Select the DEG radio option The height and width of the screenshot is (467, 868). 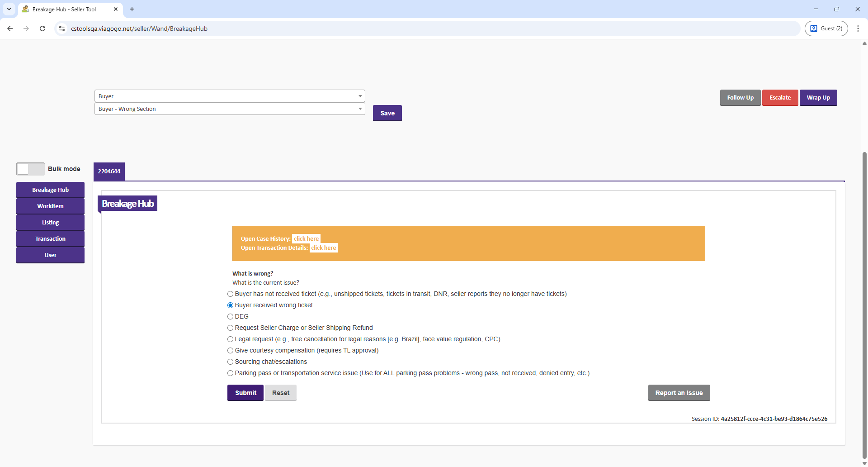point(231,317)
